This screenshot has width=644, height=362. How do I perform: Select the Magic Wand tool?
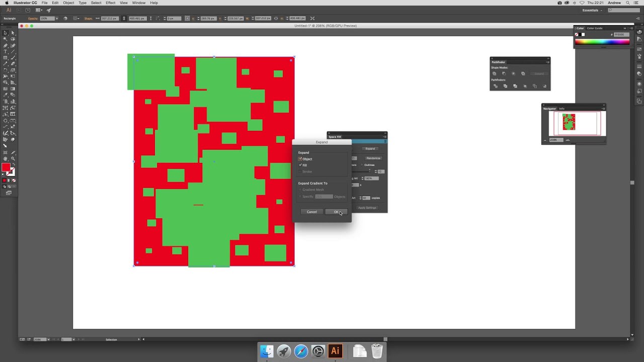[x=6, y=39]
